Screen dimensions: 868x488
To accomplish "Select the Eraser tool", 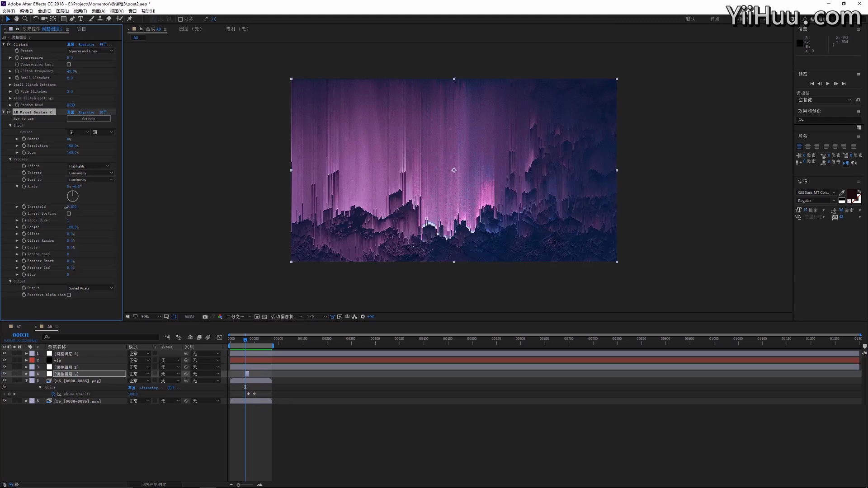I will pyautogui.click(x=108, y=19).
